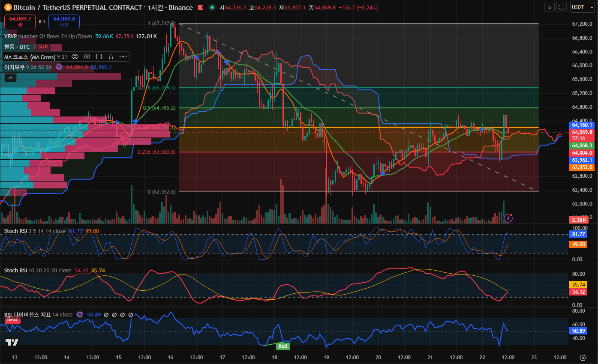Click the date 19 on time axis

tap(326, 358)
